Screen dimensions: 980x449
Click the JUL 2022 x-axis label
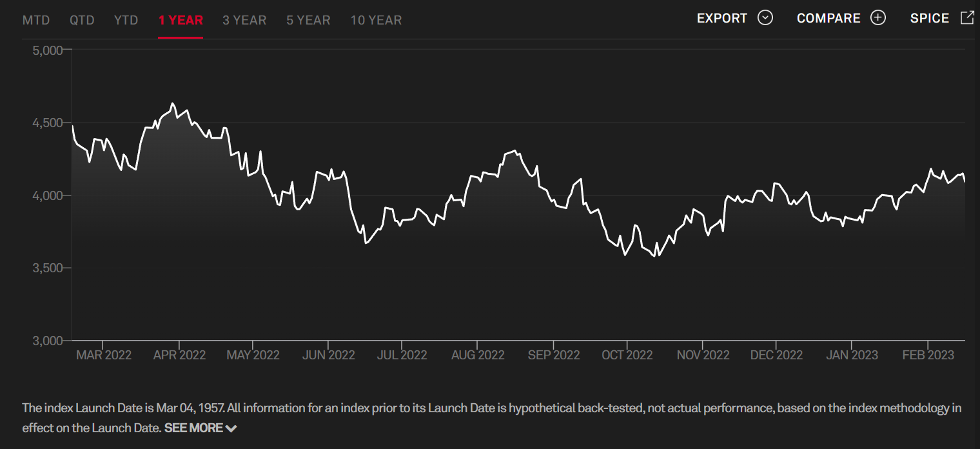point(402,355)
